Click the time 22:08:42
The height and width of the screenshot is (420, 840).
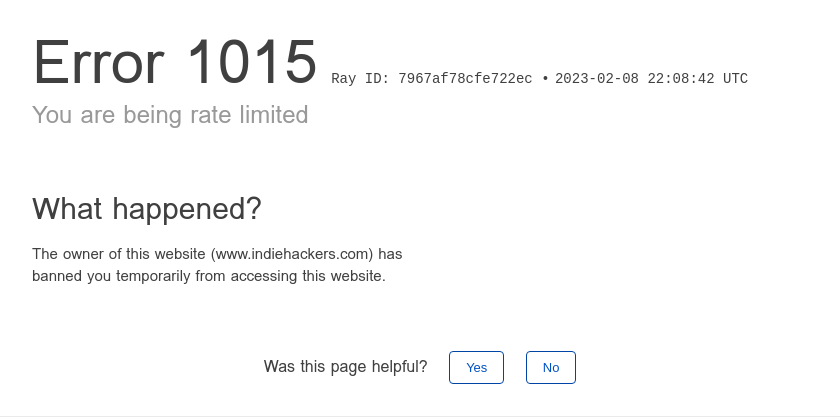click(x=681, y=79)
